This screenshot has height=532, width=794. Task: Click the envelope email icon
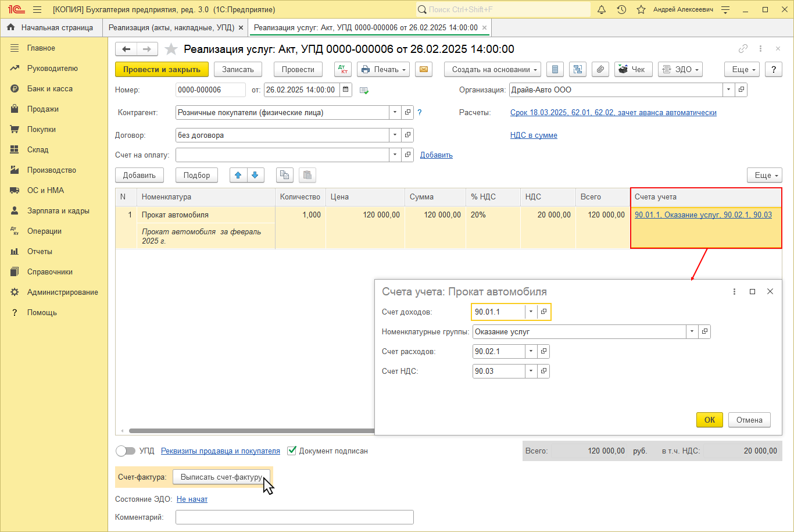(424, 69)
